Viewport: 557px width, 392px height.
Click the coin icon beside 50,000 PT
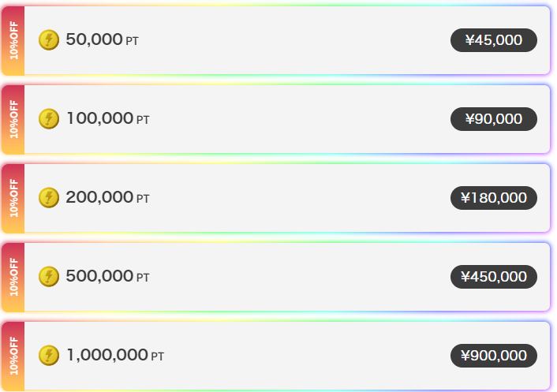coord(49,39)
